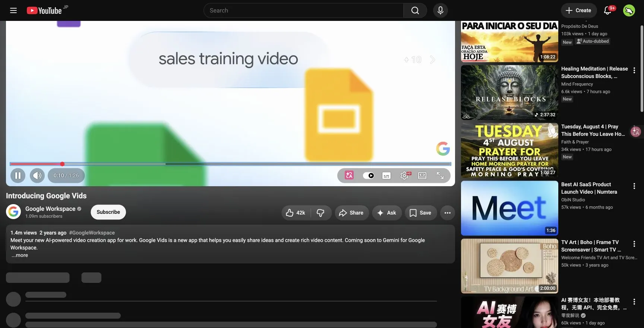
Task: Save the video to a playlist
Action: coord(420,213)
